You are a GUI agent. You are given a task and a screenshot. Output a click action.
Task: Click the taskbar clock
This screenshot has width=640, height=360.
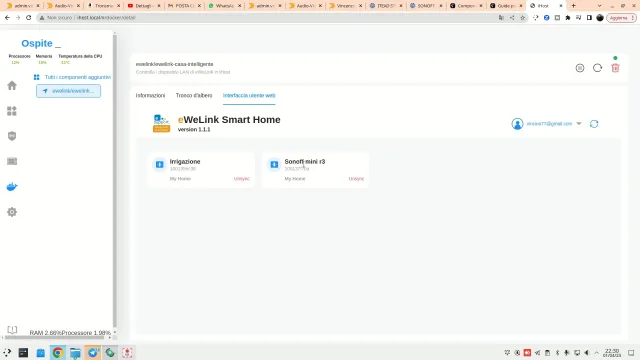coord(612,353)
